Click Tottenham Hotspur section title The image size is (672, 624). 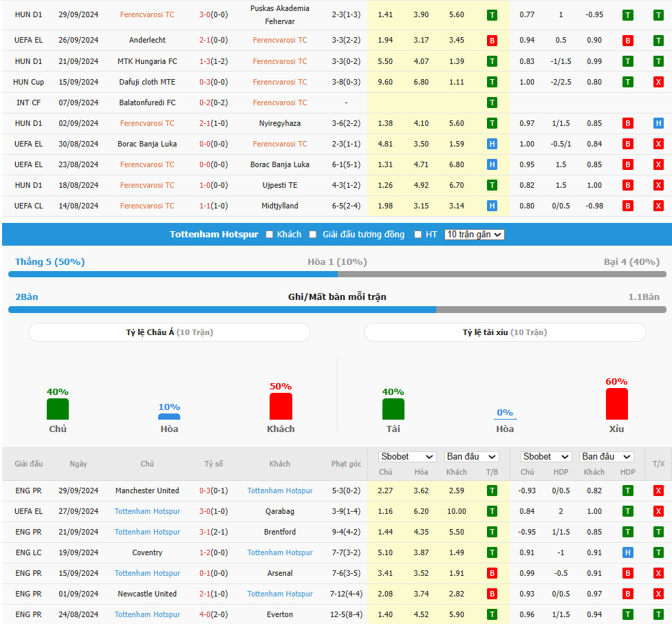pos(214,235)
